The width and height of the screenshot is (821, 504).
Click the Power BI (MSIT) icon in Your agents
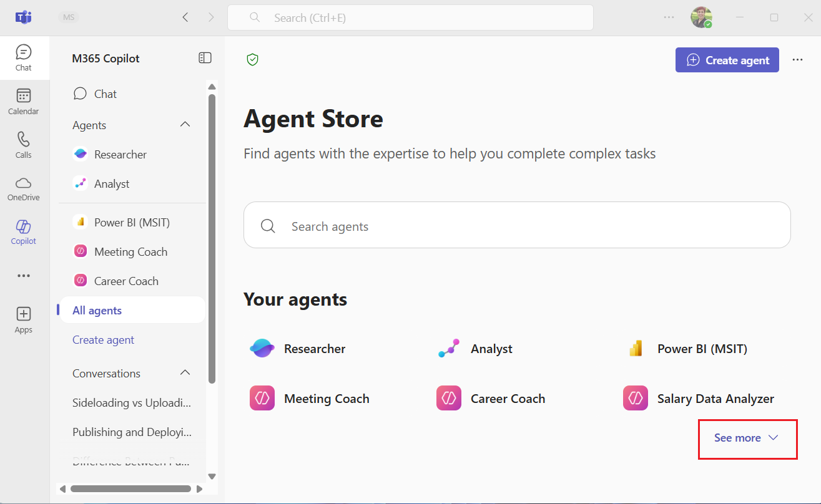click(636, 349)
